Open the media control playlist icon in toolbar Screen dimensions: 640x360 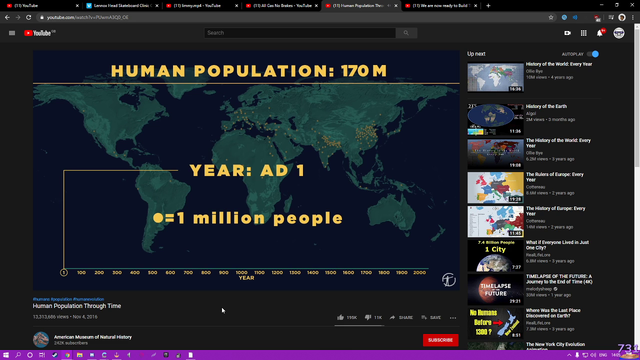tap(611, 17)
